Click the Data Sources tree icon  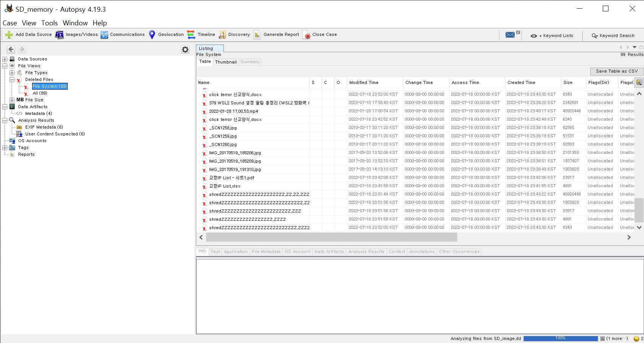[12, 59]
